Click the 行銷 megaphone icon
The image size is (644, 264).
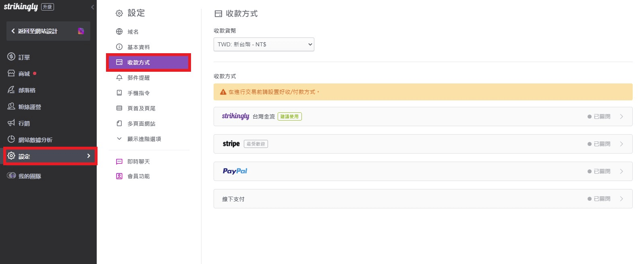11,123
